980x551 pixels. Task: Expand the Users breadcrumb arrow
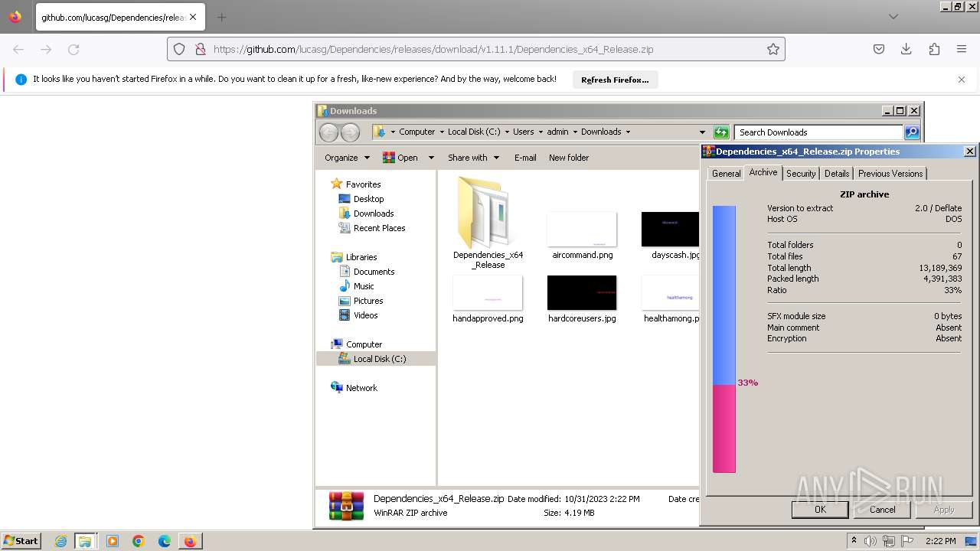[541, 132]
